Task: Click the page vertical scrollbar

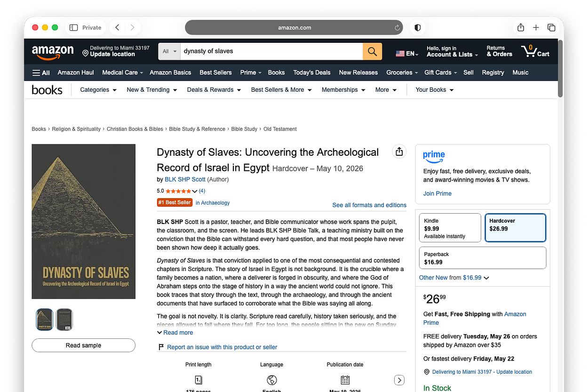Action: 560,68
